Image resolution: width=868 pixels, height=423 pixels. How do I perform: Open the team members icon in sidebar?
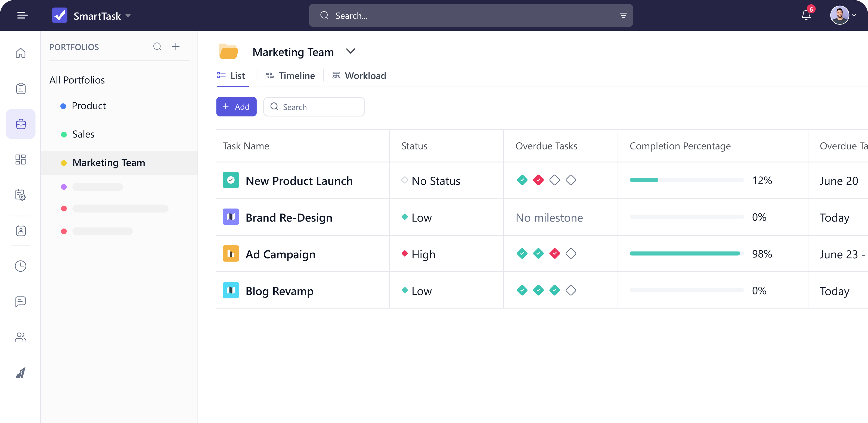point(21,337)
